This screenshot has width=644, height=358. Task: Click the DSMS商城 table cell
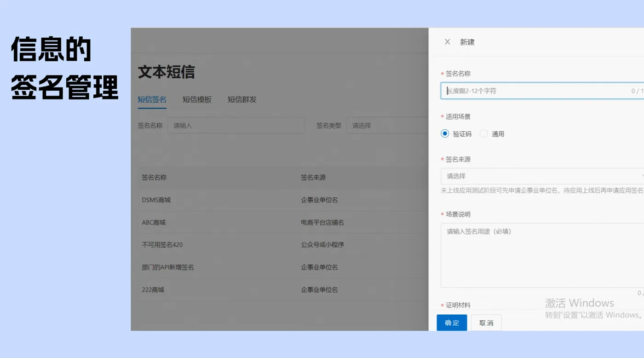[156, 200]
